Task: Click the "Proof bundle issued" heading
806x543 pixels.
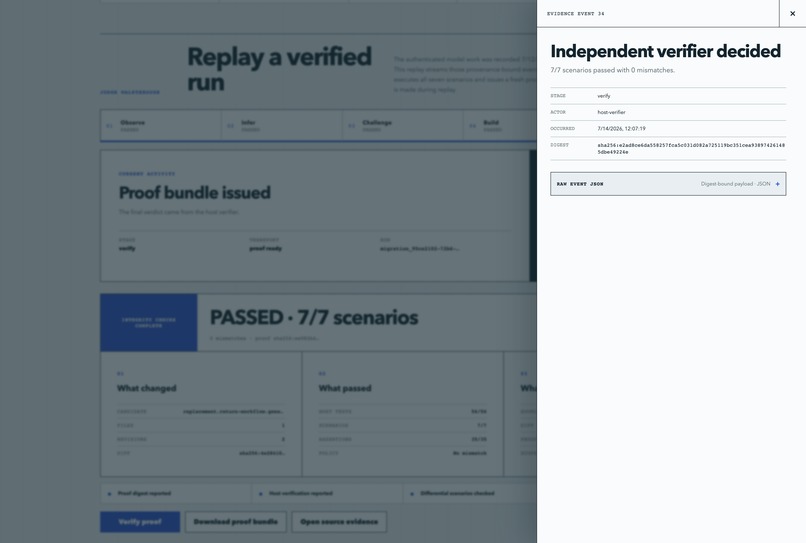Action: pos(195,193)
